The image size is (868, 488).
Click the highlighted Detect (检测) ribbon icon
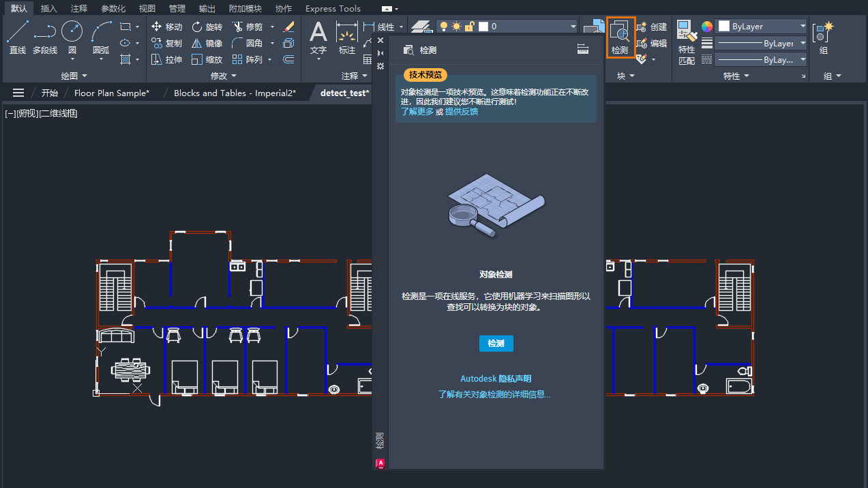pos(620,37)
